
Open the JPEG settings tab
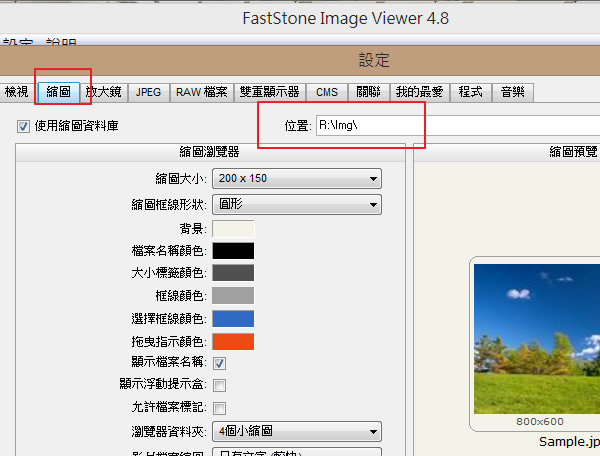148,92
